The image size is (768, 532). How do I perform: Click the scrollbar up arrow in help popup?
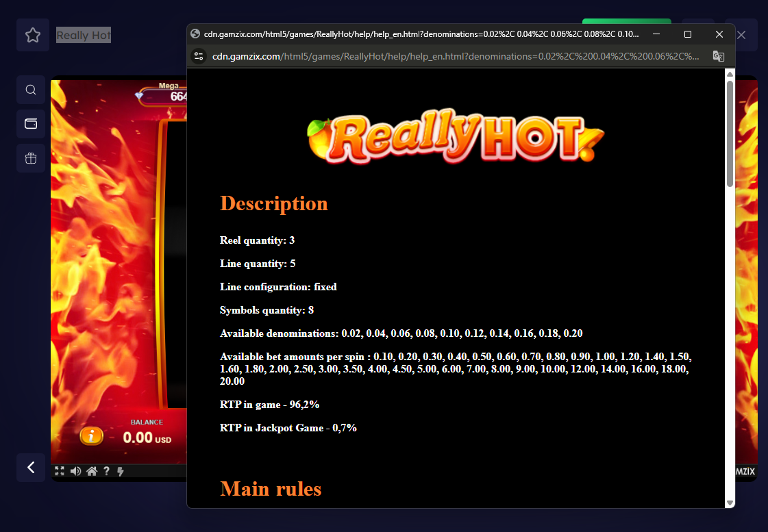[730, 74]
